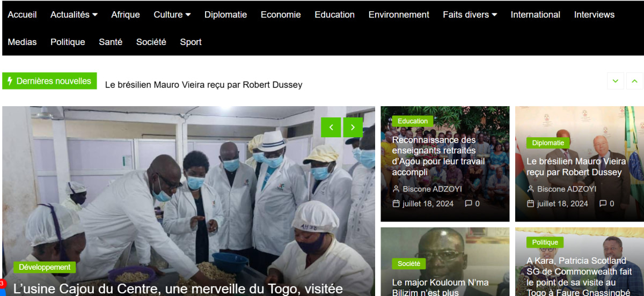Click the Dernières nouvelles lightning badge

pyautogui.click(x=49, y=81)
